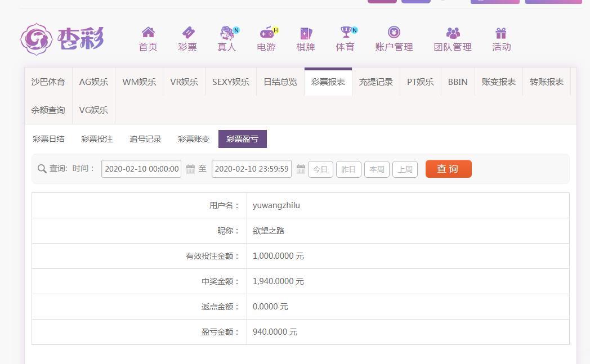The image size is (590, 364).
Task: Open calendar picker for end time
Action: [x=301, y=169]
